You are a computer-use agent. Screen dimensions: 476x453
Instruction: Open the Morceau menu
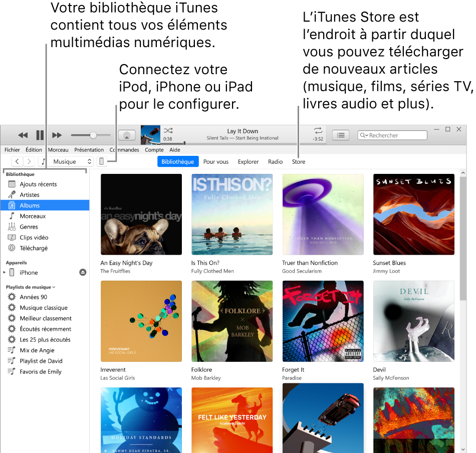[x=58, y=150]
